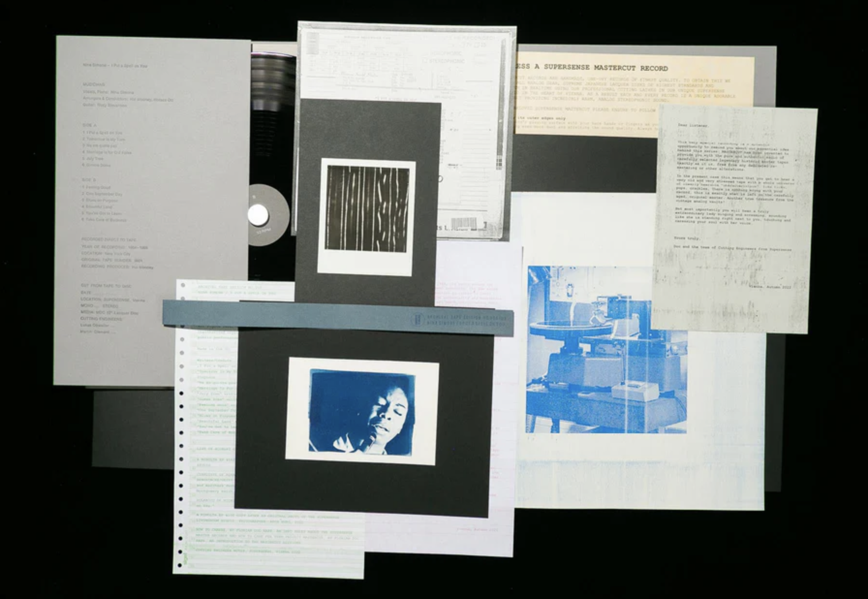
Task: Click the "LOCATION: New York City" line
Action: [106, 253]
